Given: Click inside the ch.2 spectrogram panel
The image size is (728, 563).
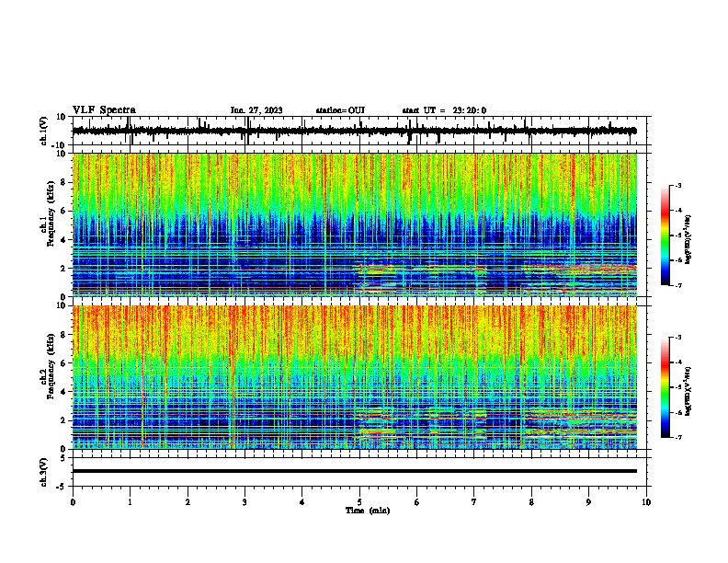Looking at the screenshot, I should (x=355, y=377).
